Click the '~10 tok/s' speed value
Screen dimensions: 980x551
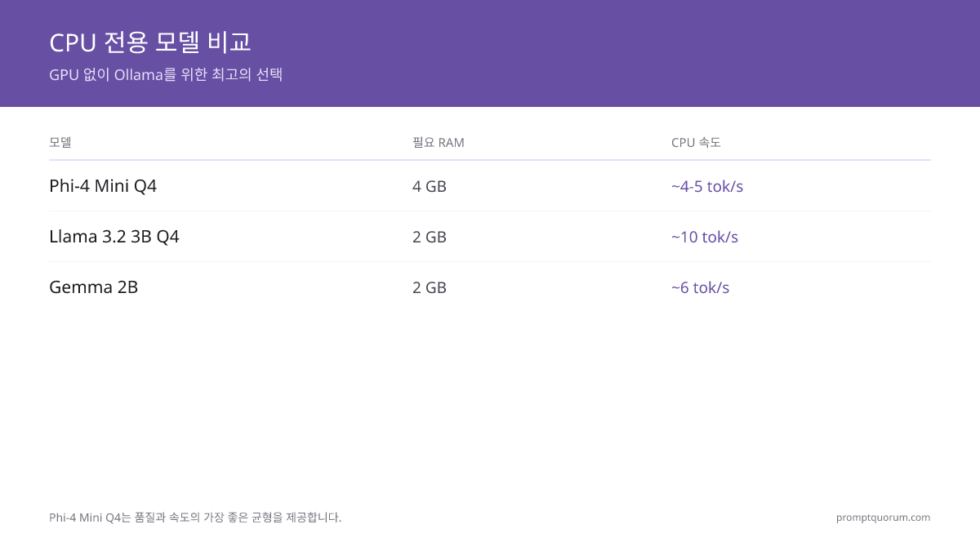pos(705,237)
